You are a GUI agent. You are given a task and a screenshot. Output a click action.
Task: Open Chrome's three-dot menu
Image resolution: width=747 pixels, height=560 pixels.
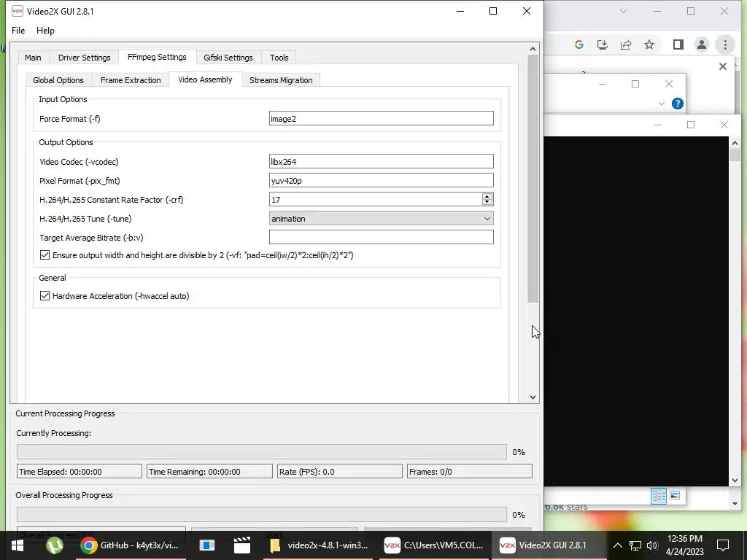tap(725, 44)
